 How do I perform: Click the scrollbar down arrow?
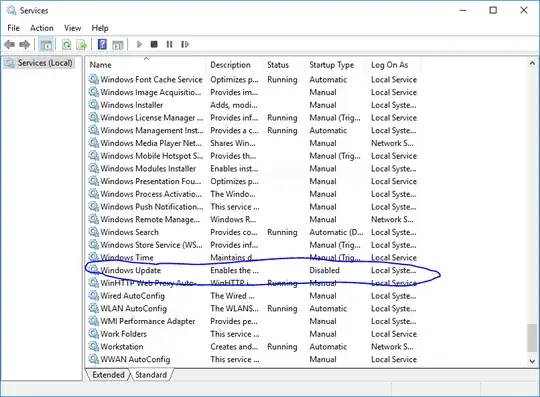click(532, 361)
